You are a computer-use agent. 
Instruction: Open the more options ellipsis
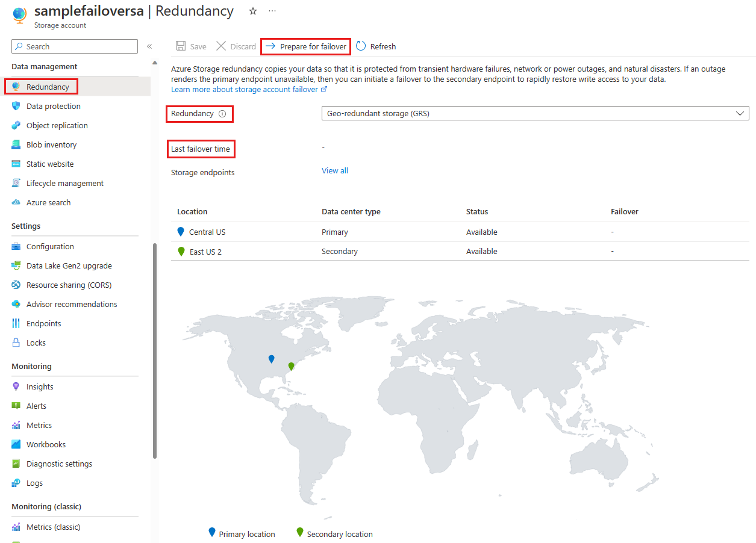click(x=272, y=11)
